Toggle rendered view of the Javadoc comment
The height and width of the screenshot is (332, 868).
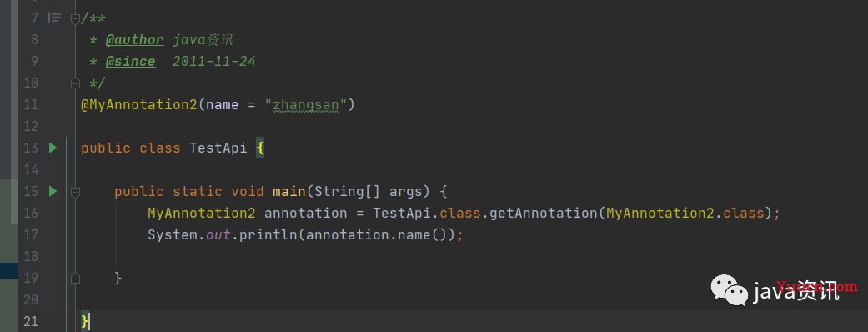click(54, 18)
